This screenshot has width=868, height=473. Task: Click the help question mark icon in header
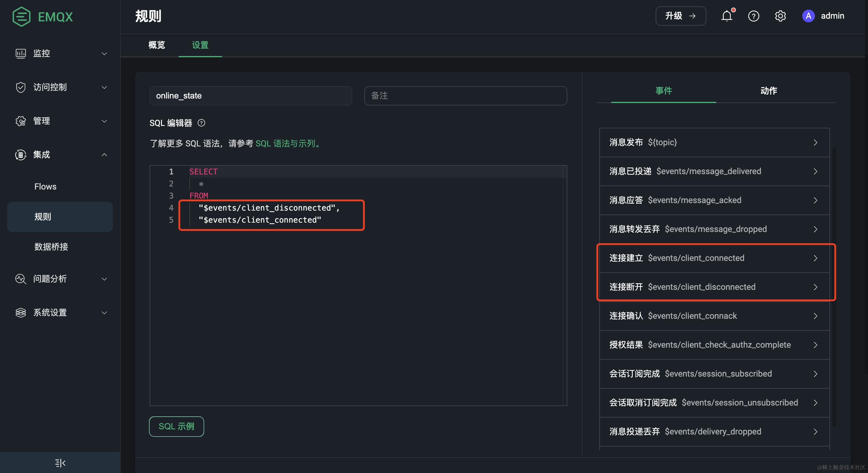click(753, 16)
